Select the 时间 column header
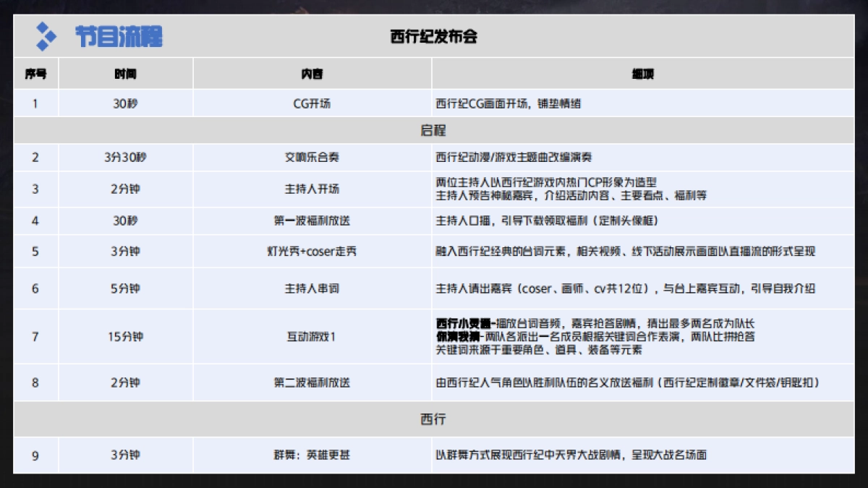This screenshot has width=868, height=488. (127, 73)
